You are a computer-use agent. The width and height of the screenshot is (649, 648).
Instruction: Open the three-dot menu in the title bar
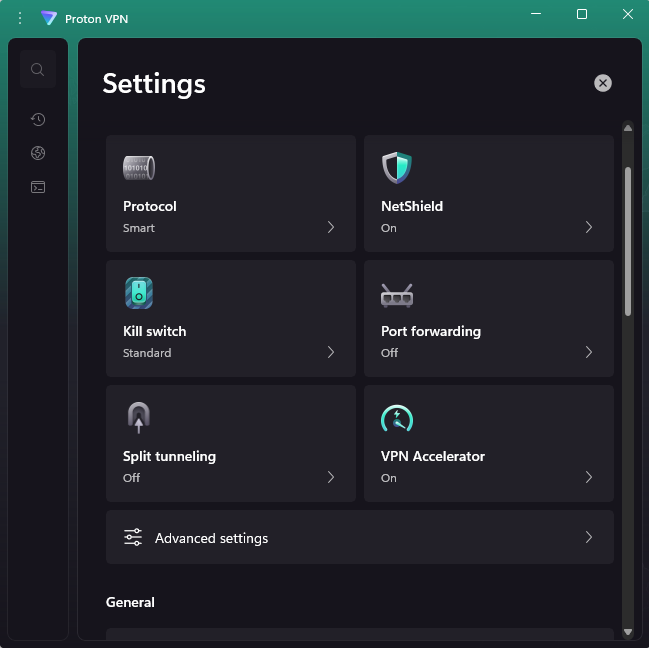pyautogui.click(x=20, y=18)
